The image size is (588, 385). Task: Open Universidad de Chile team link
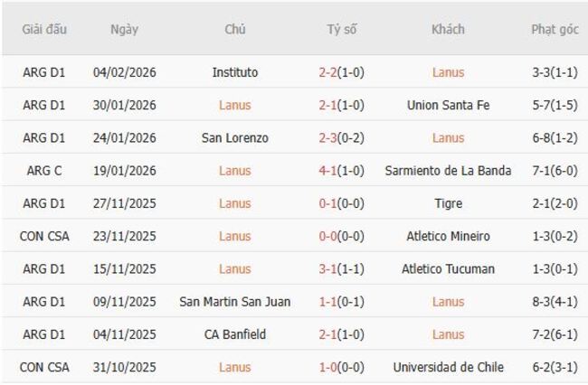[x=449, y=368]
